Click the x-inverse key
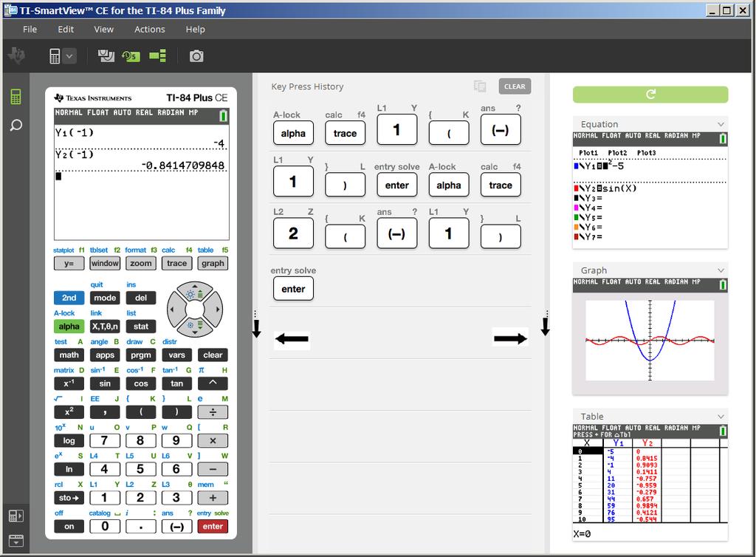This screenshot has width=756, height=557. [x=69, y=383]
